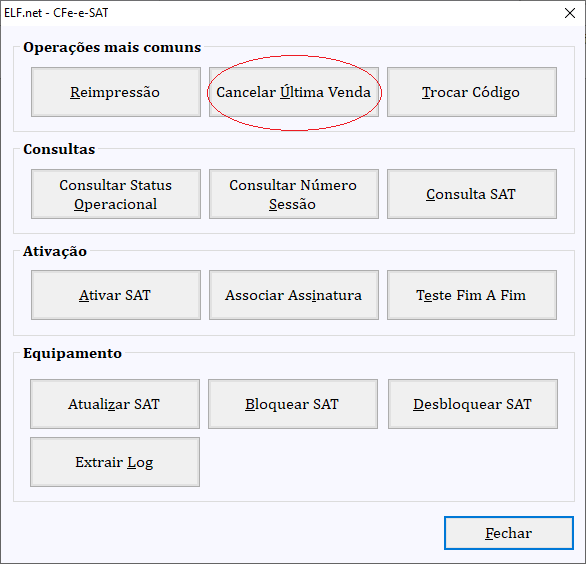Click Extrair Log button
The height and width of the screenshot is (564, 586).
[x=115, y=462]
